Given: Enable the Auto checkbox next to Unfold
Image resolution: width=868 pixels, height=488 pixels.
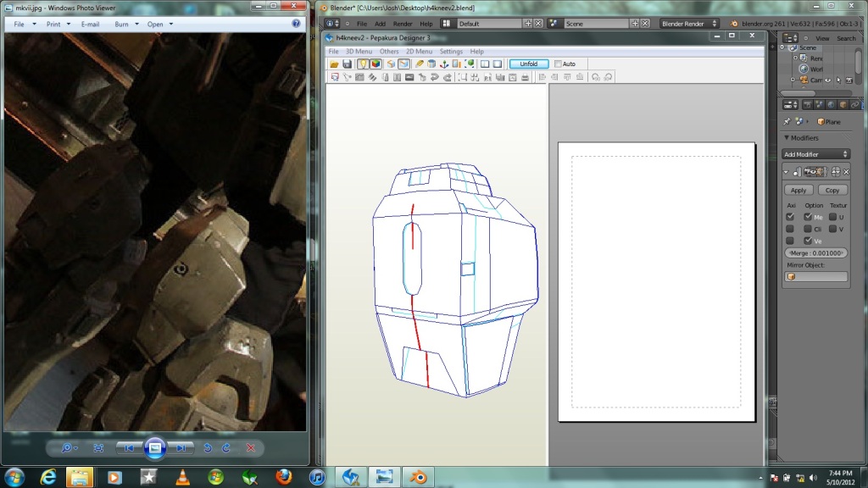Looking at the screenshot, I should point(558,64).
